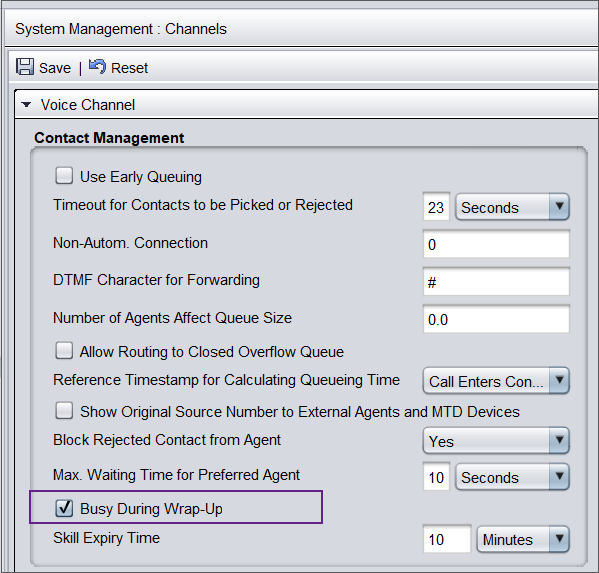Tick Allow Routing to Closed Overflow Queue
The height and width of the screenshot is (573, 599).
(x=64, y=351)
